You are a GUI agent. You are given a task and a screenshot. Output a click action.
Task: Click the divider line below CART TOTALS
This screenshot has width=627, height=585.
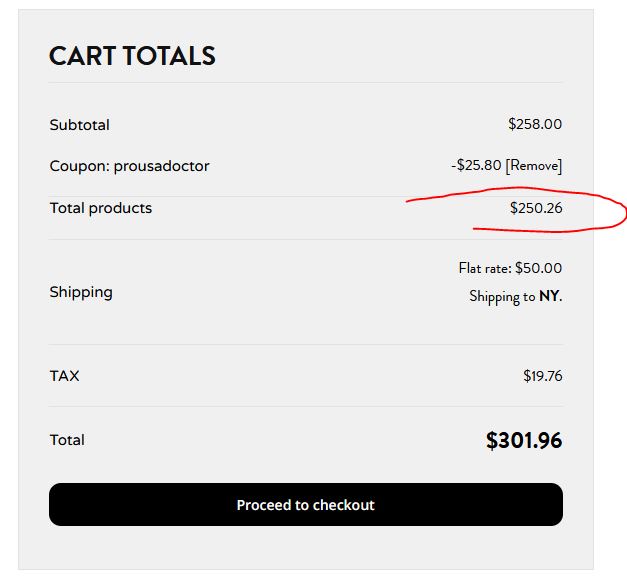[x=306, y=82]
